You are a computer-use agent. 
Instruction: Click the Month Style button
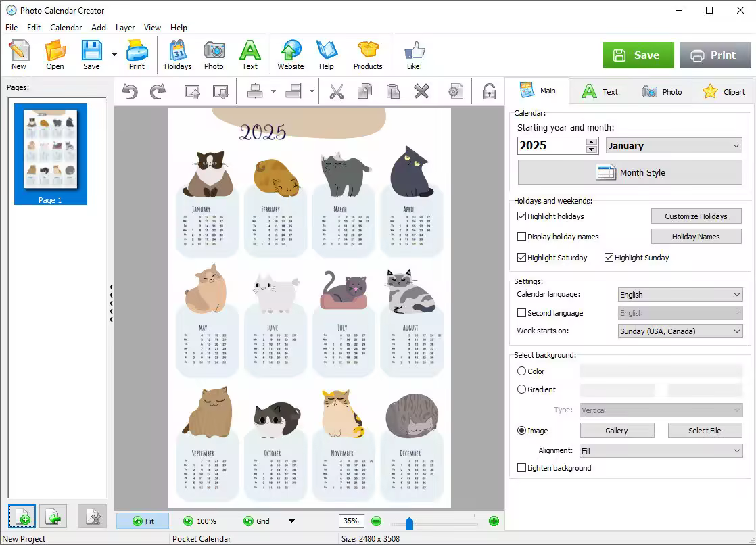pyautogui.click(x=630, y=172)
